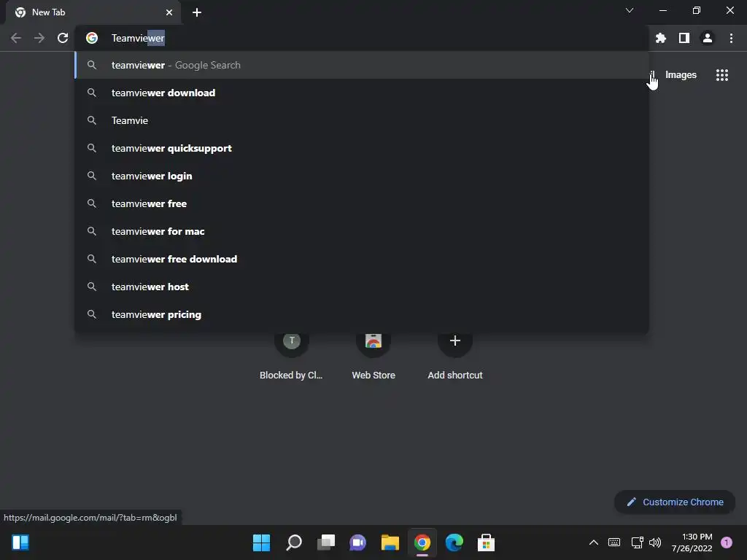Click the address bar text Teamviewer
The height and width of the screenshot is (560, 747).
(138, 38)
